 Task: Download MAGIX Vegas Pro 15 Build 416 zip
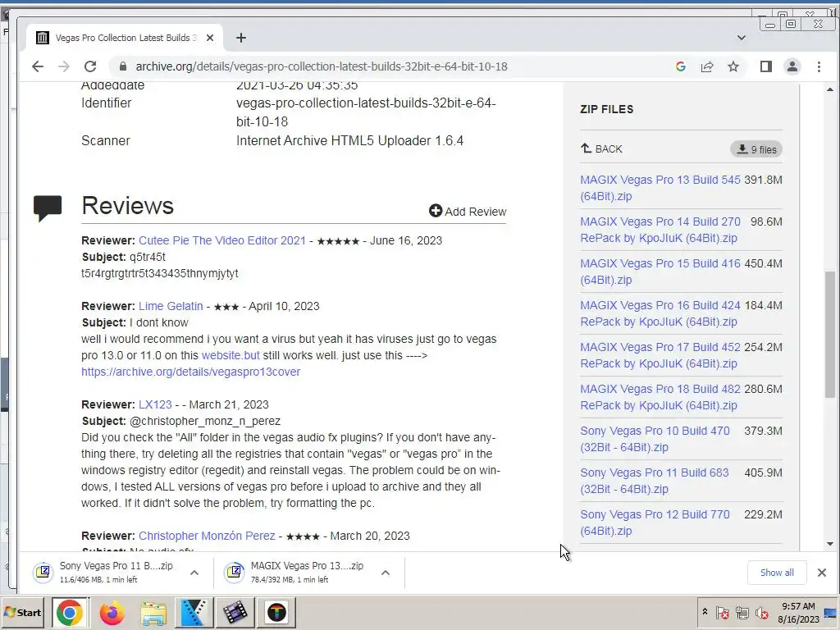pos(660,272)
